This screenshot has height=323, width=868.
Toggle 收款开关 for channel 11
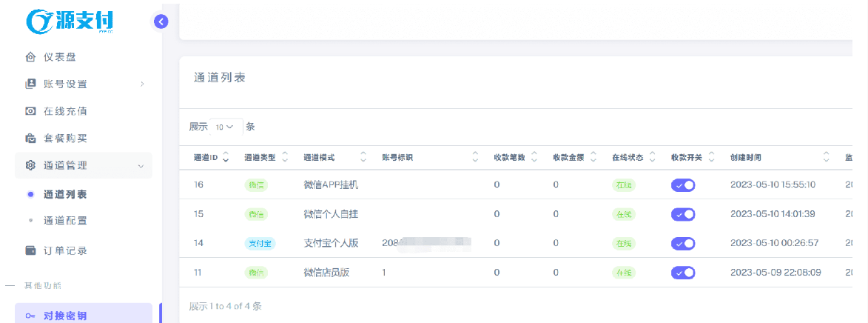683,273
